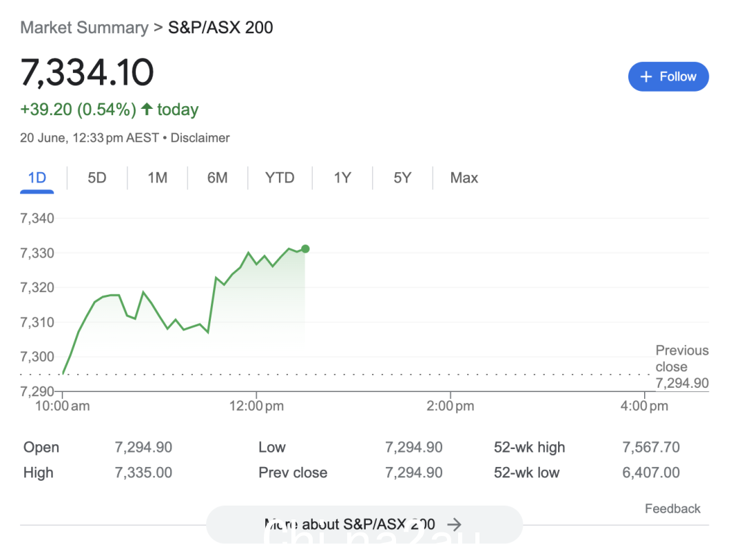Click the Open label in stats table
This screenshot has width=744, height=560.
click(41, 448)
